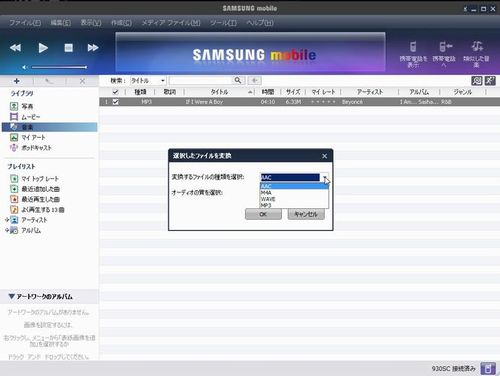Toggle the select-all checkbox in list header

[115, 92]
